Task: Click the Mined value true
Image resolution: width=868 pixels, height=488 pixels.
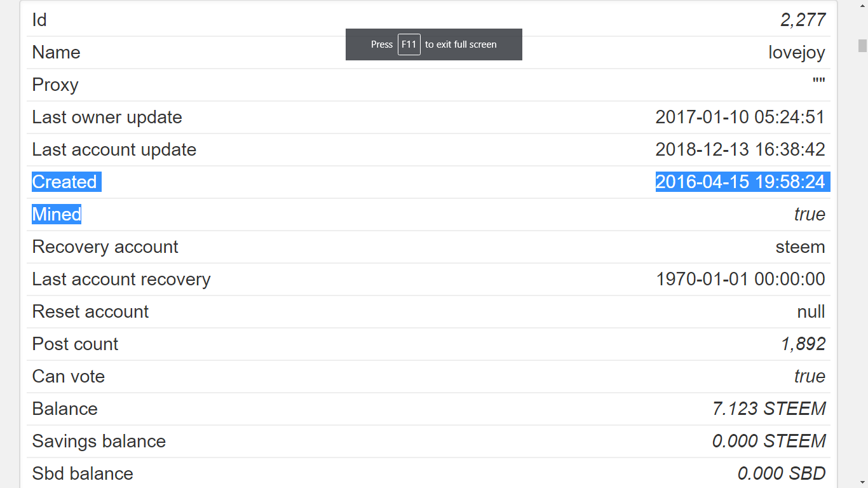Action: click(x=810, y=214)
